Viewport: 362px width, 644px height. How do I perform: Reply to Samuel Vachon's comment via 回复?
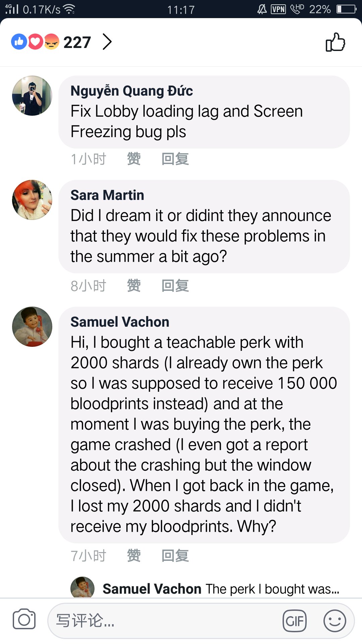[x=175, y=556]
